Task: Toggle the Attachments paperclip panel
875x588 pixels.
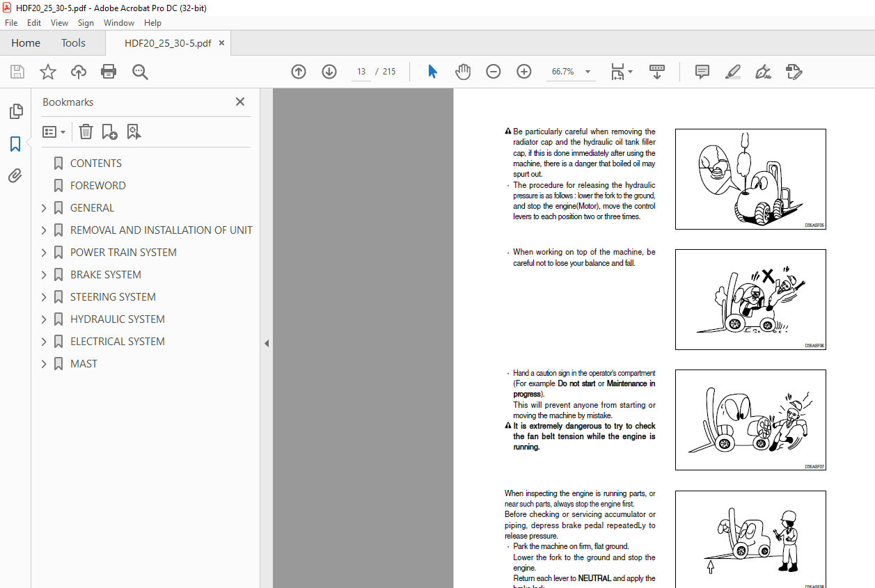Action: pyautogui.click(x=15, y=176)
